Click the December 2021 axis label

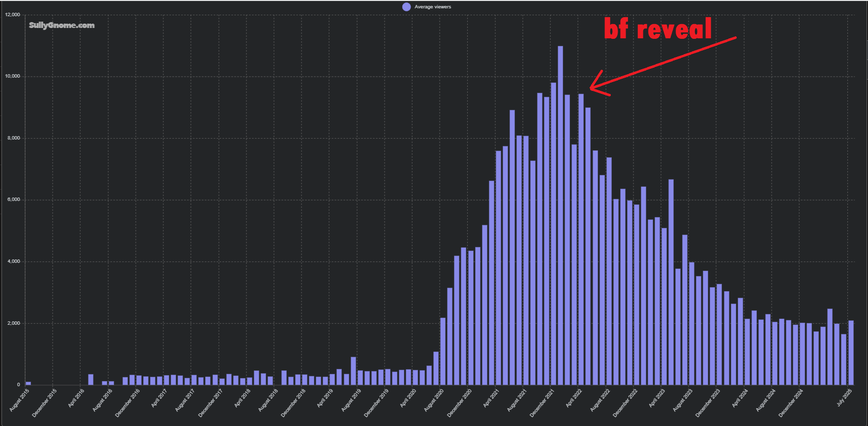click(542, 402)
